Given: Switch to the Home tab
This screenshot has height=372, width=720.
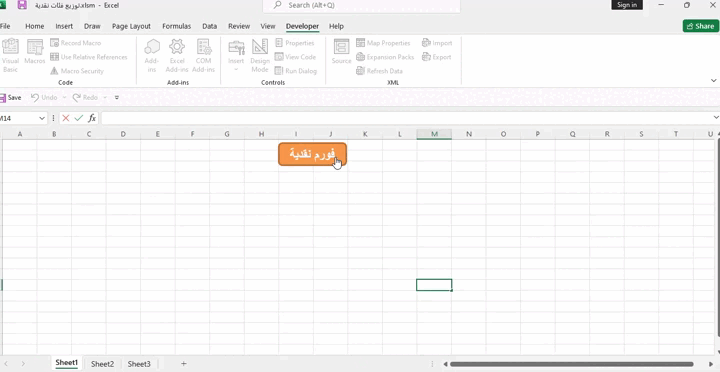Looking at the screenshot, I should click(x=34, y=26).
